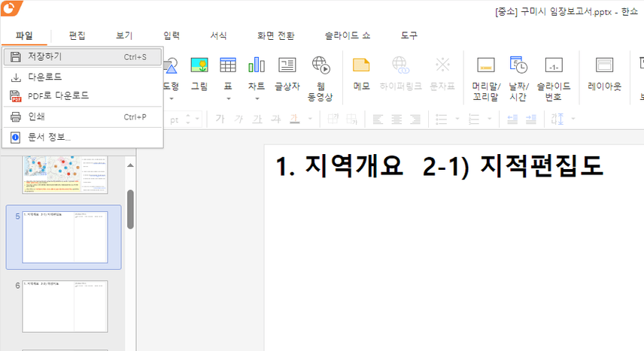
Task: Open the 서식 tab
Action: [x=218, y=36]
